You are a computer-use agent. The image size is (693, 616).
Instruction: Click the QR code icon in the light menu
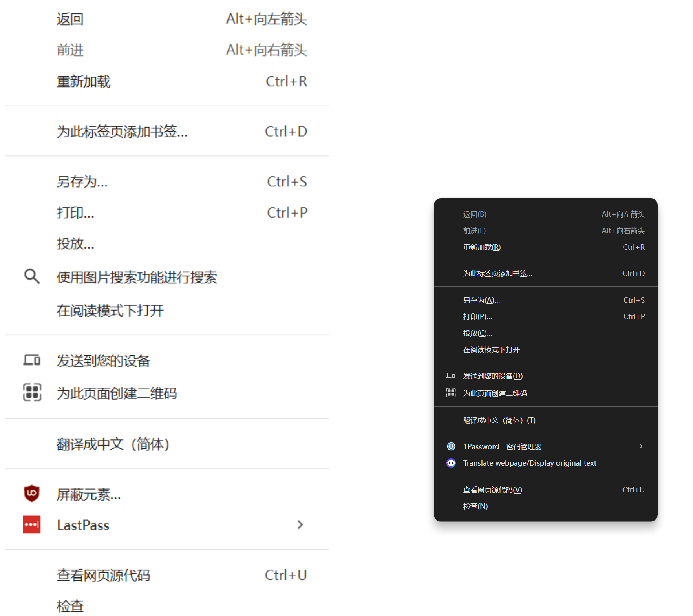coord(32,392)
